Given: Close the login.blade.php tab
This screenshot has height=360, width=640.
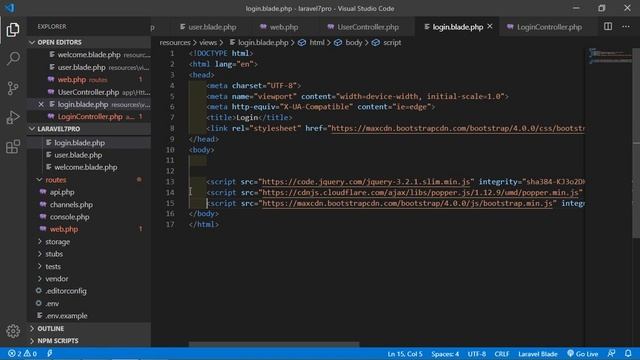Looking at the screenshot, I should point(490,27).
